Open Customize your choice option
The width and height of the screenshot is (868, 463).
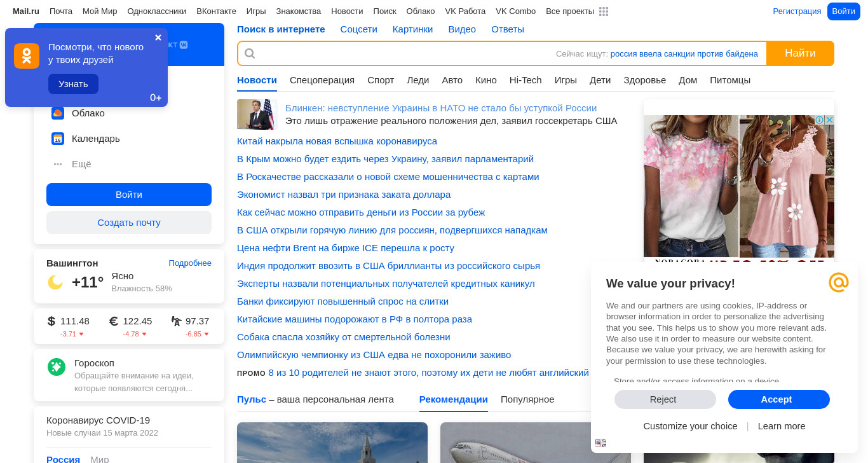pos(690,426)
